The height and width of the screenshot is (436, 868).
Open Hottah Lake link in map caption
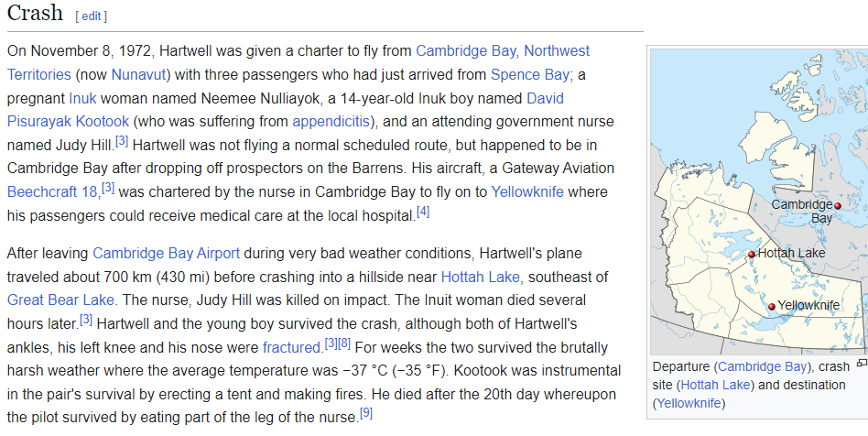pos(715,385)
